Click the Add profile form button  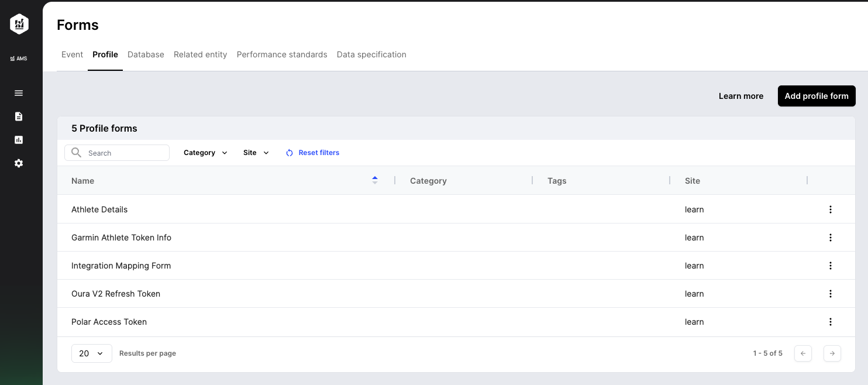coord(817,96)
